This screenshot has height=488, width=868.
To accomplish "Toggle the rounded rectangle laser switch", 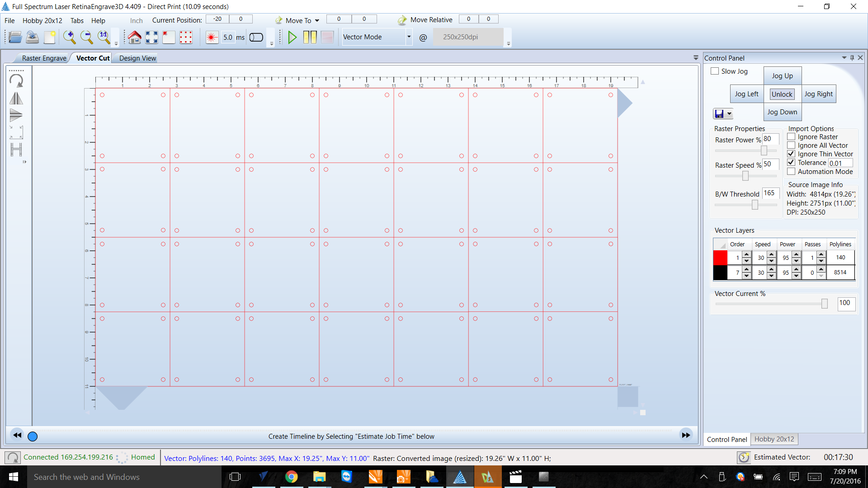I will tap(256, 37).
